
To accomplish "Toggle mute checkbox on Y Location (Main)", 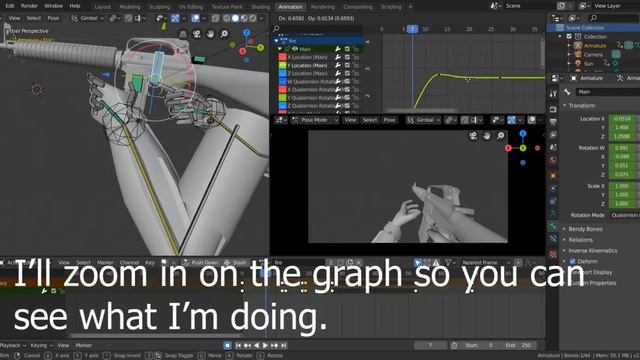I will 347,65.
